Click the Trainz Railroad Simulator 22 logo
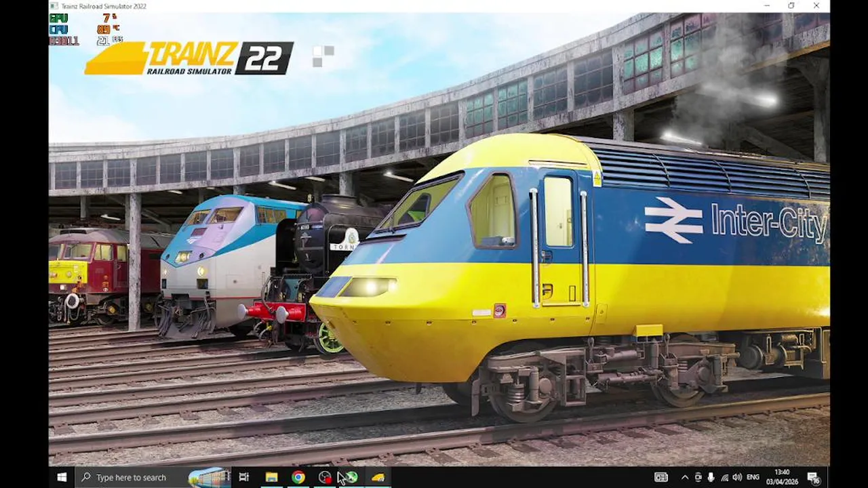Viewport: 868px width, 488px height. pyautogui.click(x=189, y=58)
